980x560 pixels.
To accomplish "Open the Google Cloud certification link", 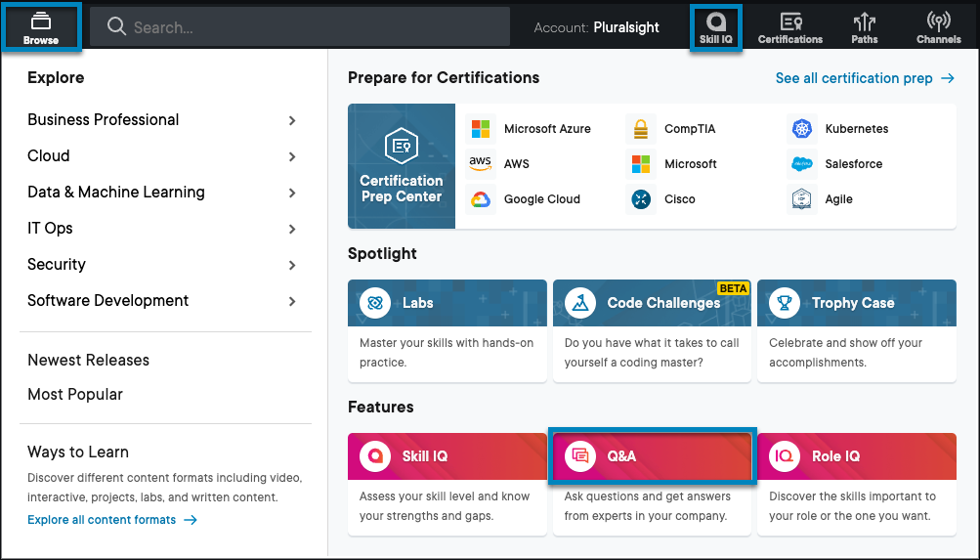I will 542,199.
